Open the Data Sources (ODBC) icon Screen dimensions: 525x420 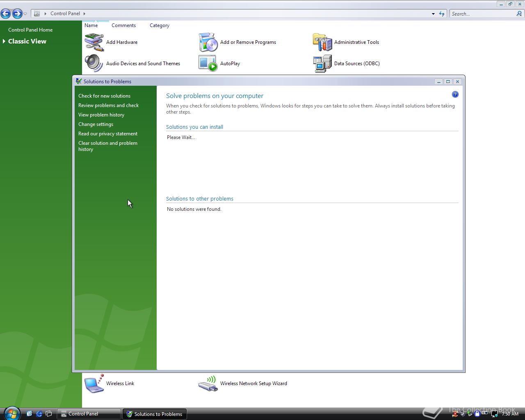(322, 64)
